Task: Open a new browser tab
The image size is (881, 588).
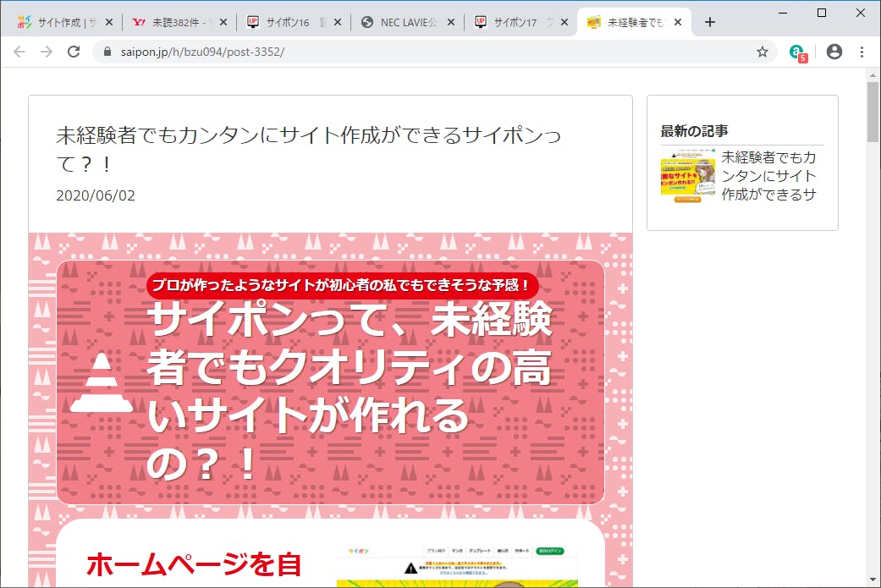Action: click(710, 23)
